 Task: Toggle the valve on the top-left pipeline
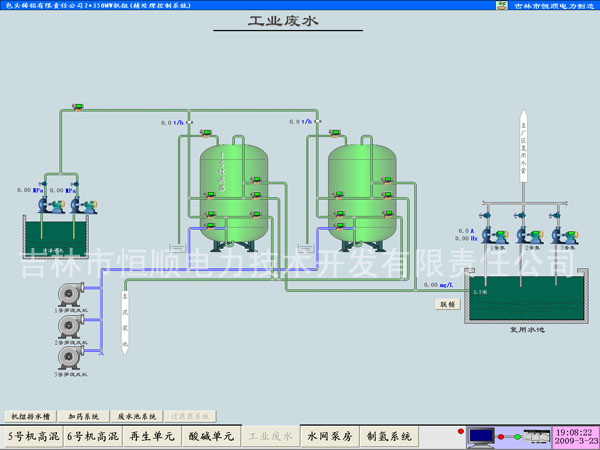(x=76, y=108)
